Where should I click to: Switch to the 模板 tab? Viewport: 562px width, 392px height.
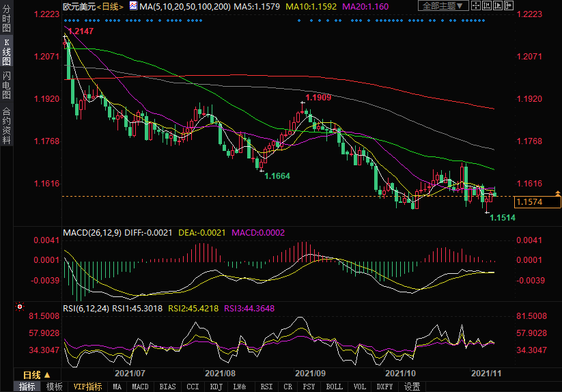click(55, 387)
